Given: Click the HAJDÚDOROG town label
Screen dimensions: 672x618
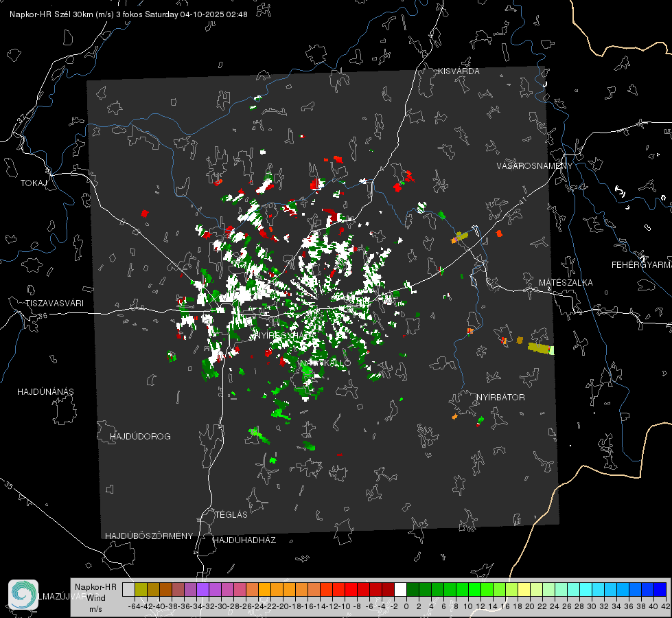Looking at the screenshot, I should [140, 436].
